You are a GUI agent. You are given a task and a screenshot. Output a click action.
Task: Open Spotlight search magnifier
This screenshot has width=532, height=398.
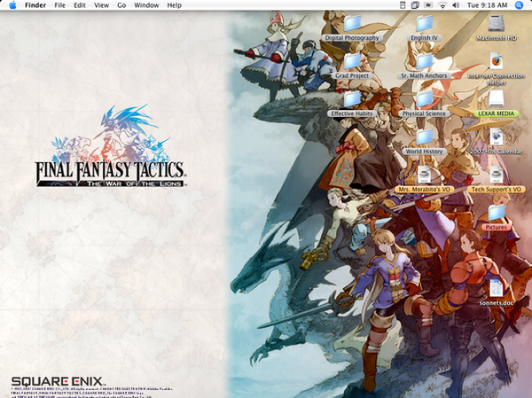(x=519, y=5)
